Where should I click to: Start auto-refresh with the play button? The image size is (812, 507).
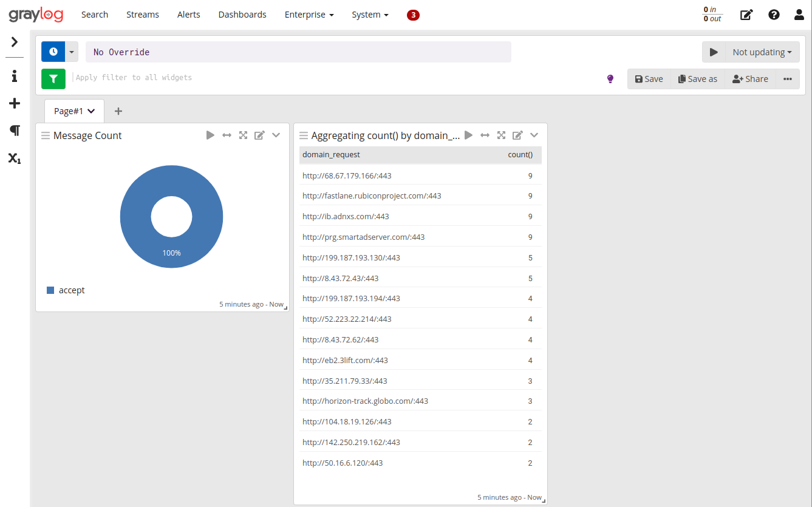[x=714, y=52]
